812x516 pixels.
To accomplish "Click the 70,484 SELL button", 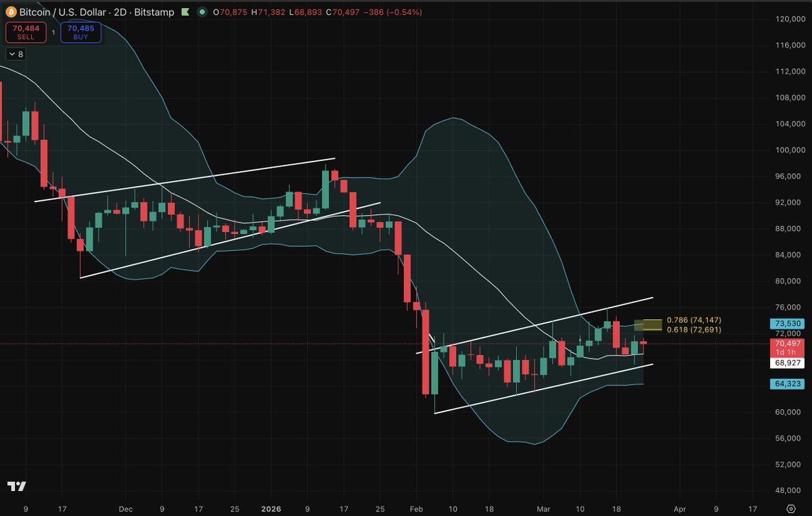I will [26, 32].
